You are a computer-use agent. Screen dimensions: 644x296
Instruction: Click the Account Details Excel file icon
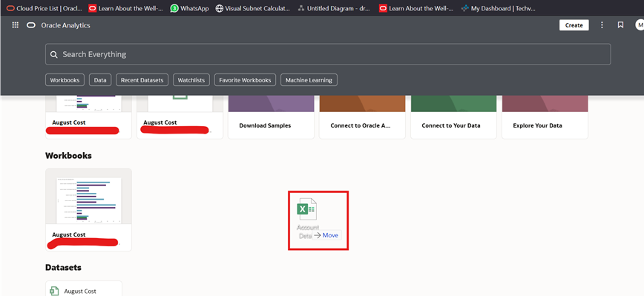click(307, 209)
